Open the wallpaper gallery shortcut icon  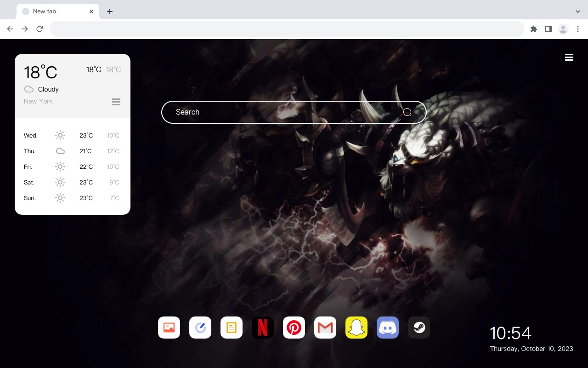pos(169,328)
